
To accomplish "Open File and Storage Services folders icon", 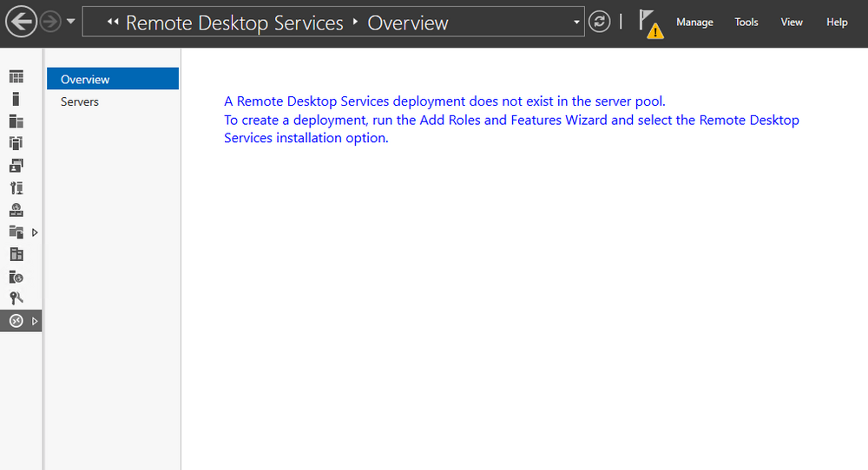I will 16,232.
